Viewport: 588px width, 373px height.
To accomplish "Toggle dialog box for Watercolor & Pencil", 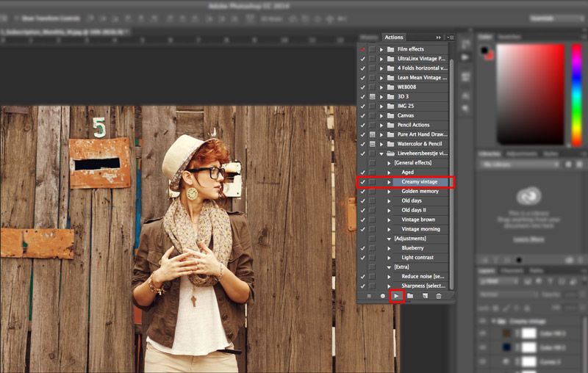I will point(372,144).
